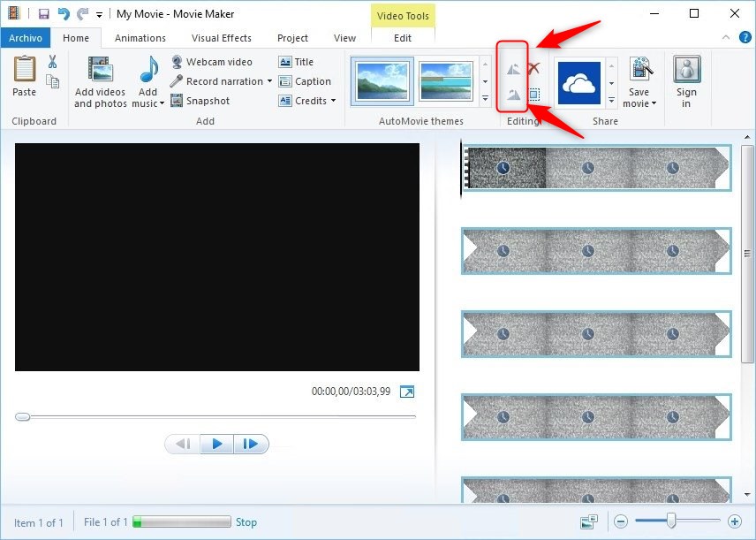Click the Sign in button

click(686, 82)
